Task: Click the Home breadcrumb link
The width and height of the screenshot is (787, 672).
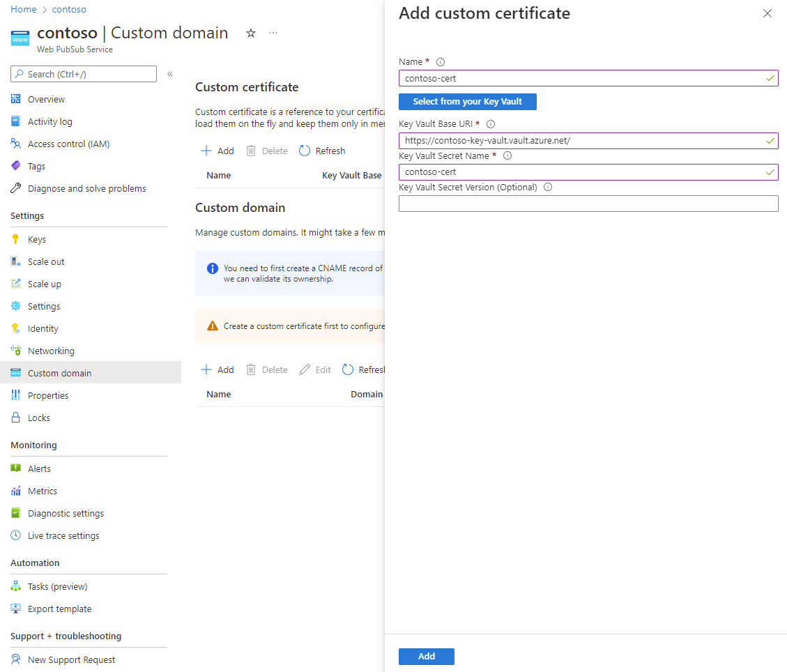Action: 24,10
